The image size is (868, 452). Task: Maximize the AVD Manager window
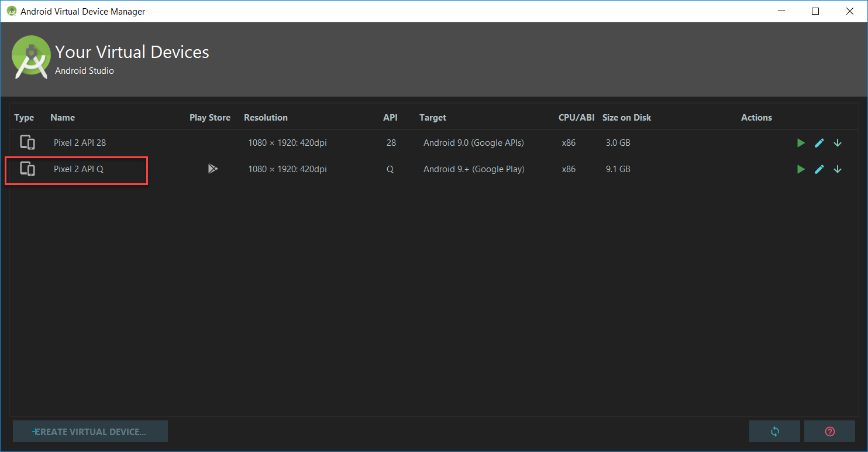pyautogui.click(x=815, y=11)
